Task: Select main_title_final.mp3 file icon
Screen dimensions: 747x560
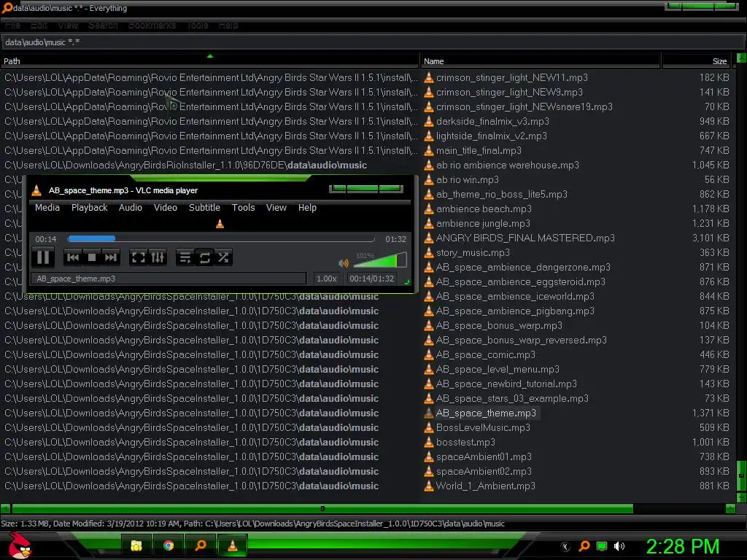Action: (x=429, y=150)
